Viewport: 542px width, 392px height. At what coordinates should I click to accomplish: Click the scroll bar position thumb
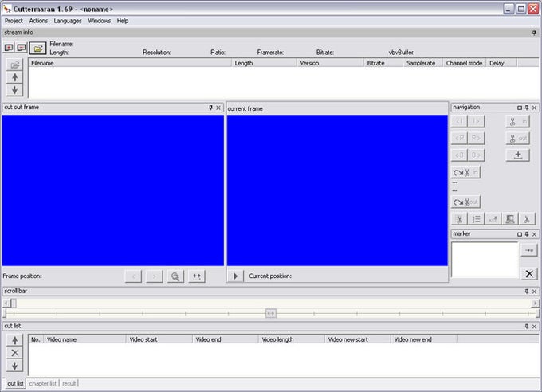tap(13, 303)
